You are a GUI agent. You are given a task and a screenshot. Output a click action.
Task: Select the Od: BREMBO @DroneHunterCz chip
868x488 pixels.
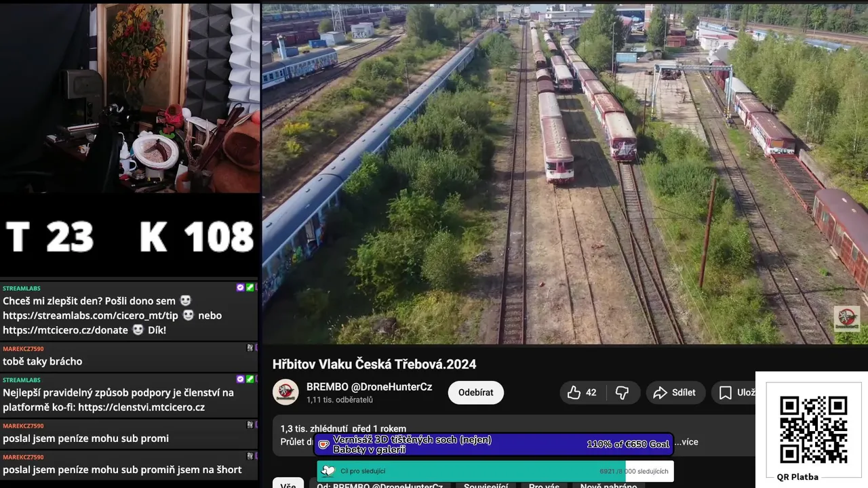[x=379, y=484]
